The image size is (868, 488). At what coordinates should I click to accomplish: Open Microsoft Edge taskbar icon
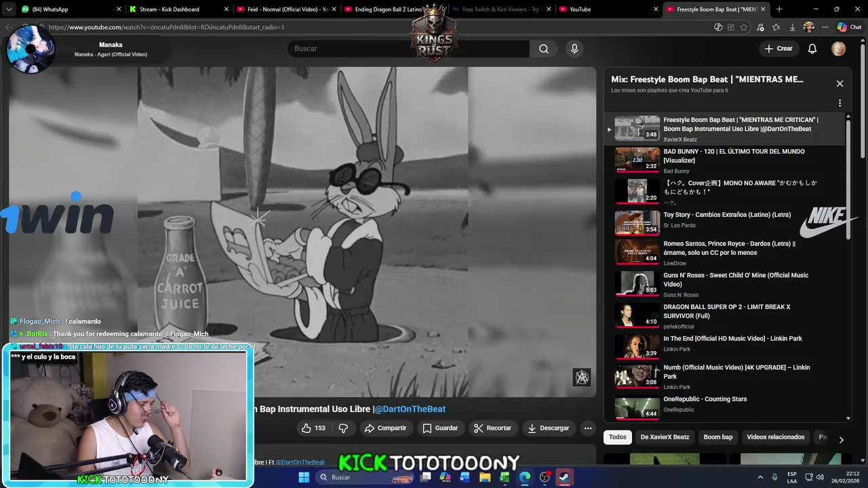[525, 477]
